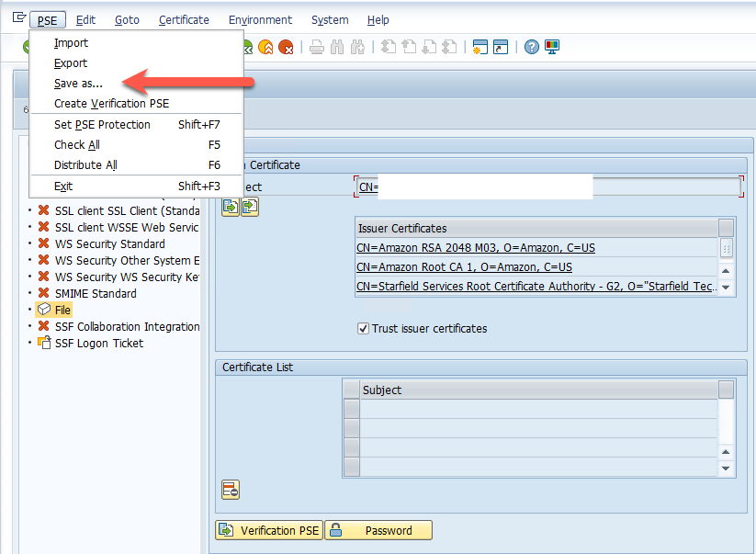Click the Print icon in toolbar

point(316,48)
